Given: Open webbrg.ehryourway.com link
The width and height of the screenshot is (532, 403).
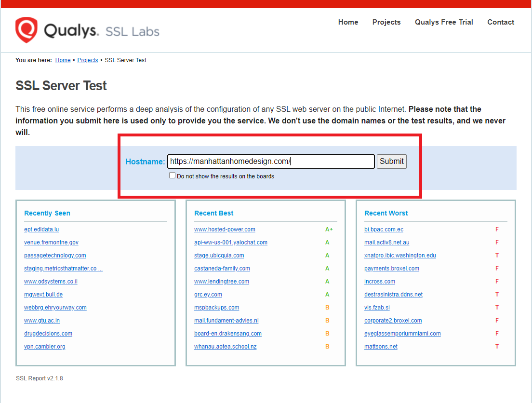Looking at the screenshot, I should [55, 308].
